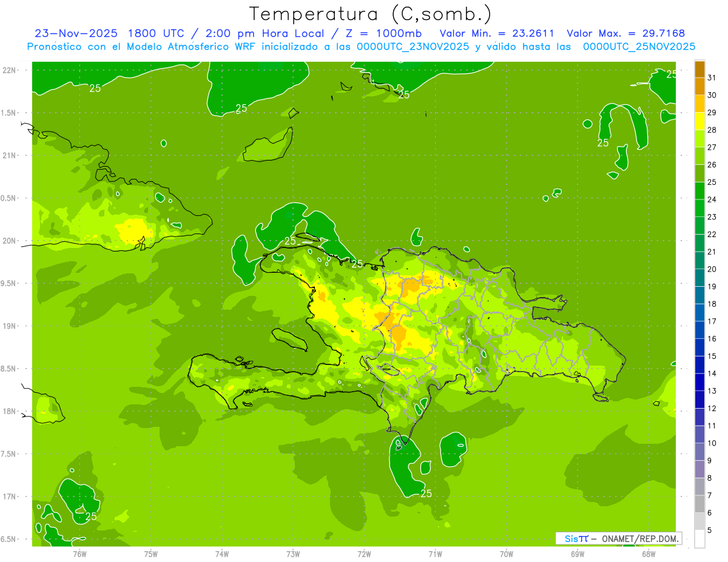Click the legend value '20'

point(712,269)
